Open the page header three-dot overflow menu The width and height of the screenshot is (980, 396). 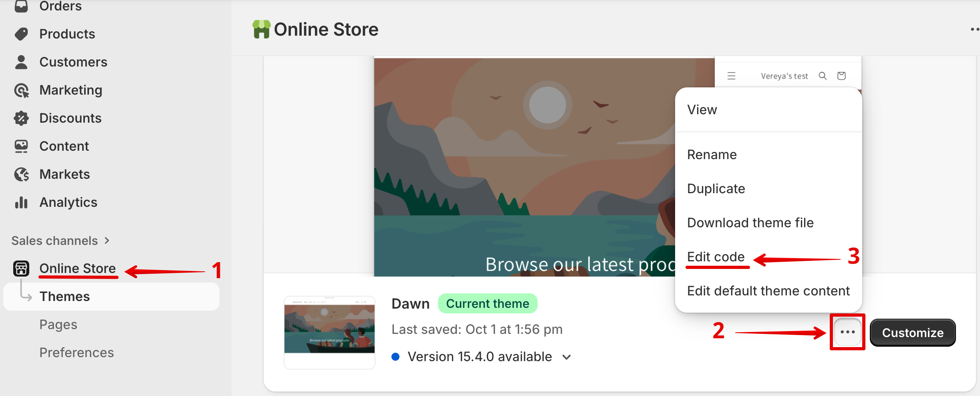point(975,29)
